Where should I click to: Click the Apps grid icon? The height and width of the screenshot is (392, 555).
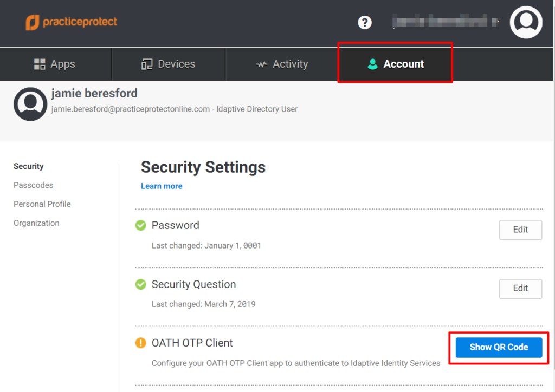[40, 64]
